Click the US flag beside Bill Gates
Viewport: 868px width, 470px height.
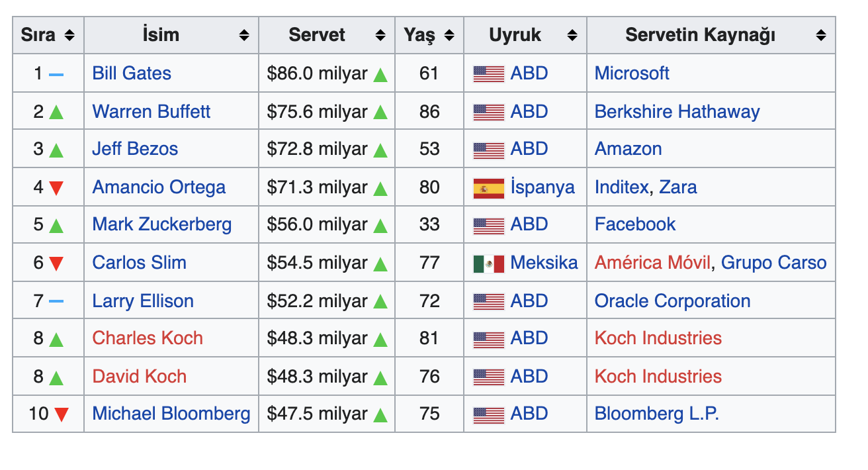coord(488,74)
